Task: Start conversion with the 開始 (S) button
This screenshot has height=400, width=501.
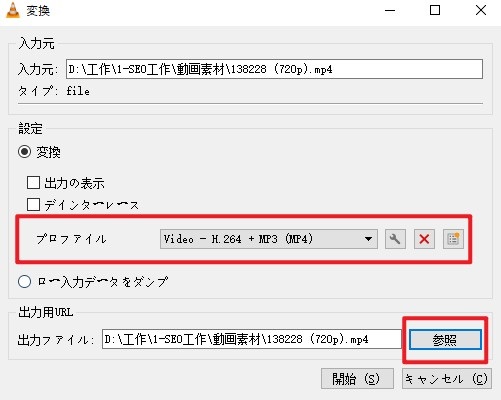Action: [x=357, y=379]
